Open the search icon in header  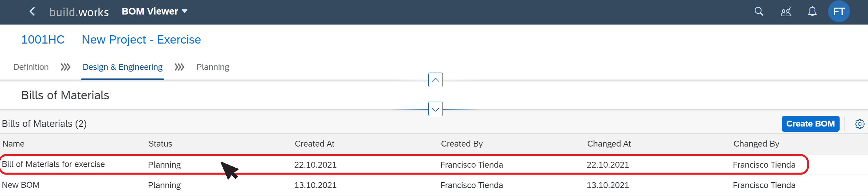tap(759, 11)
